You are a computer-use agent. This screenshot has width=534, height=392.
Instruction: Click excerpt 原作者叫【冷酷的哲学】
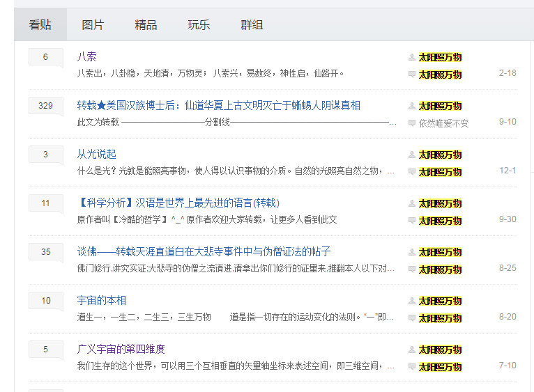pyautogui.click(x=207, y=219)
